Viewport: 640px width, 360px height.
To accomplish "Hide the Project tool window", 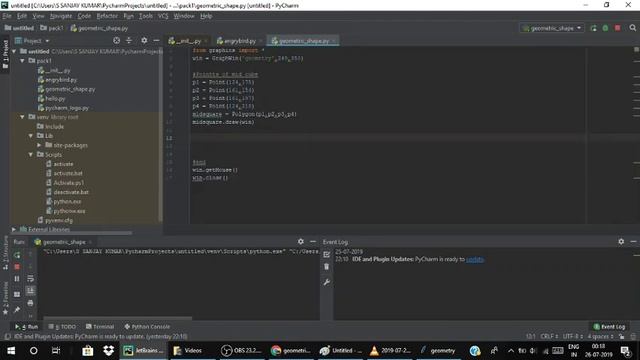I will (x=156, y=40).
